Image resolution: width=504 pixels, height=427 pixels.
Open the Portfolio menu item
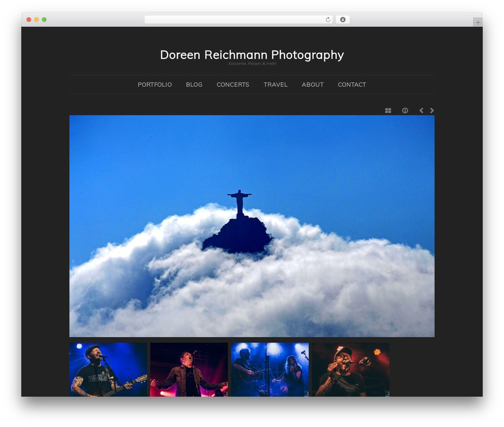click(x=155, y=85)
